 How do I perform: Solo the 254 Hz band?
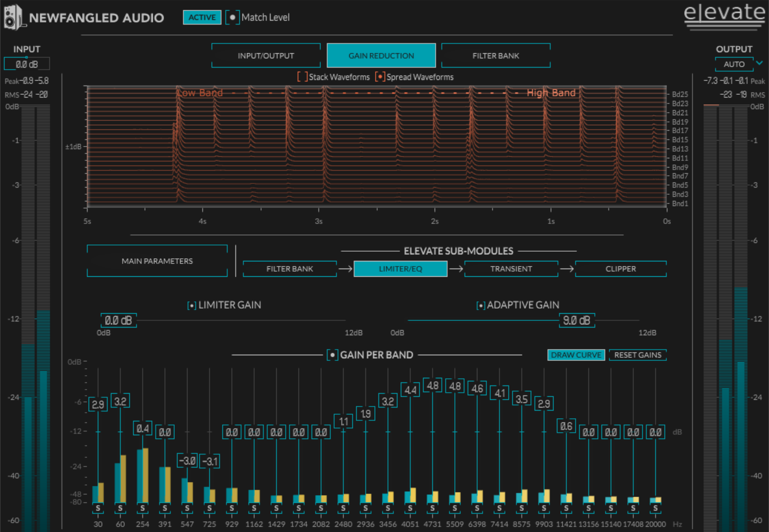tap(143, 508)
